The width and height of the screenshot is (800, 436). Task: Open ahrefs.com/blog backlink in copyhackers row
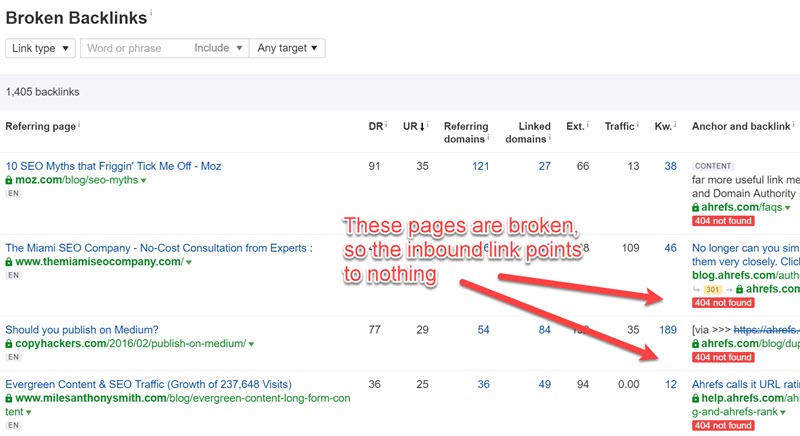click(750, 343)
